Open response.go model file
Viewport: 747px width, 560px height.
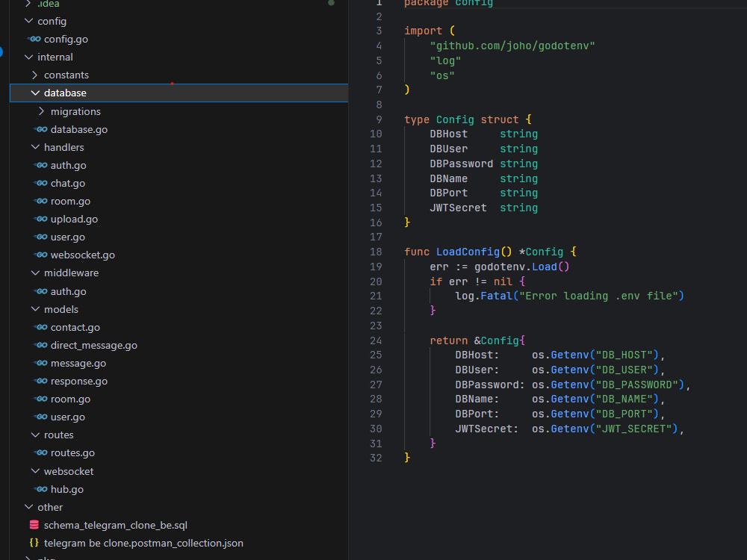79,382
